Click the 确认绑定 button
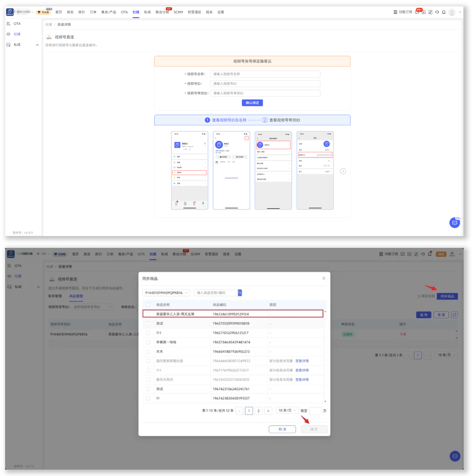 click(x=252, y=103)
